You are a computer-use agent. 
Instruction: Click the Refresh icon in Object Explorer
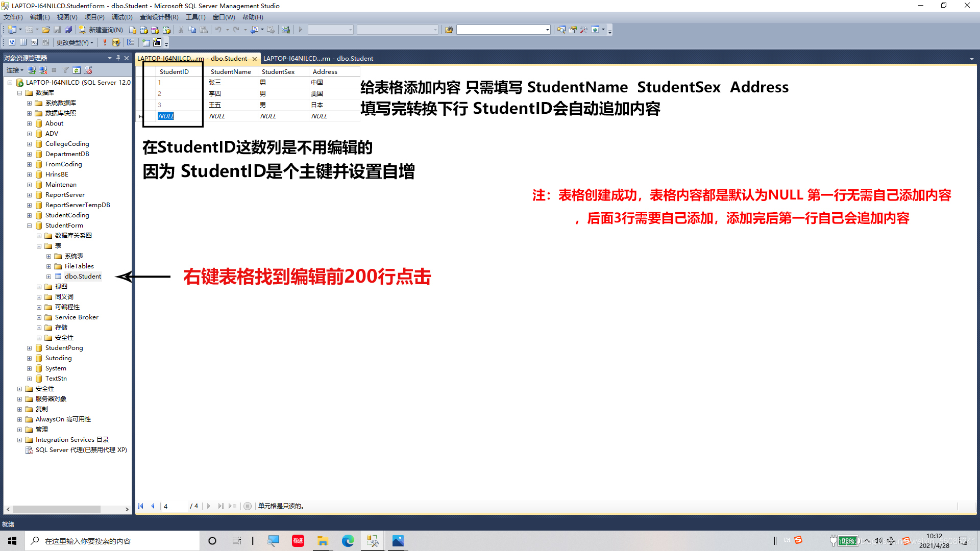(x=77, y=70)
